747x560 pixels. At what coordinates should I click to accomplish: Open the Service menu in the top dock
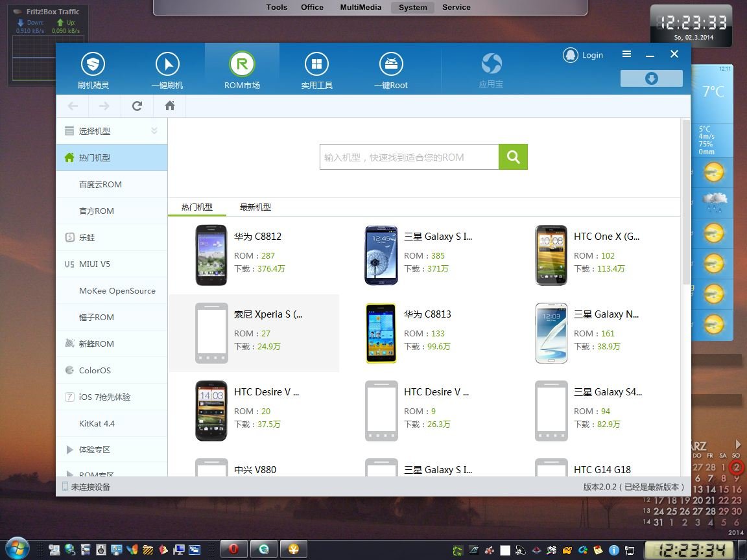(456, 7)
